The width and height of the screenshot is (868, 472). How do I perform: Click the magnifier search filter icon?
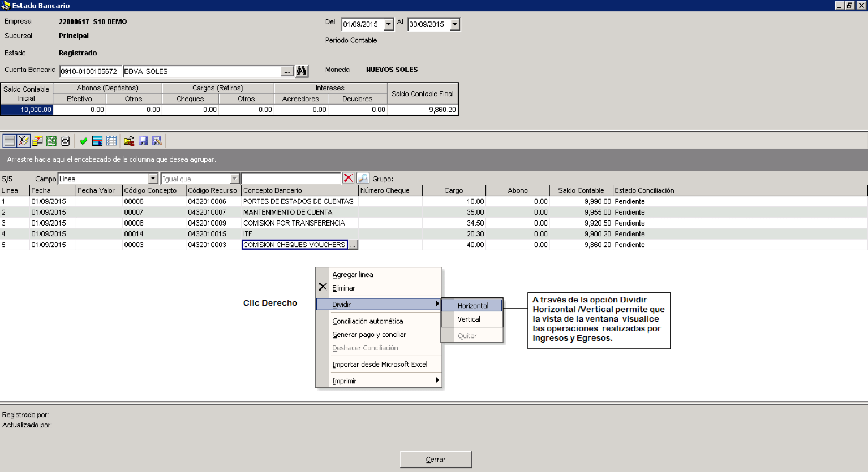coord(363,178)
